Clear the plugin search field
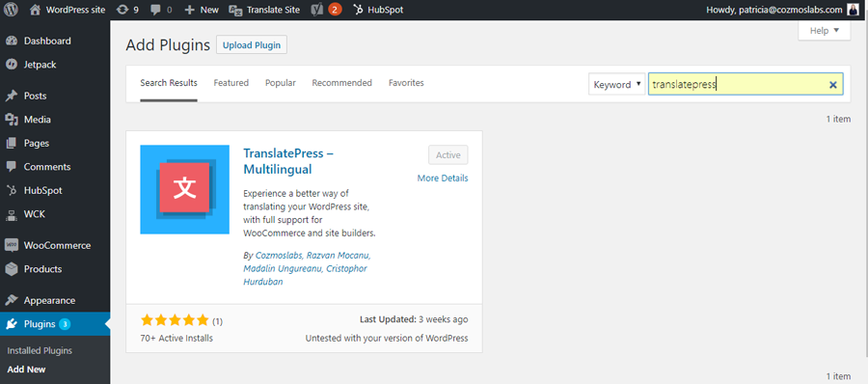Screen dimensions: 868x384 (832, 85)
